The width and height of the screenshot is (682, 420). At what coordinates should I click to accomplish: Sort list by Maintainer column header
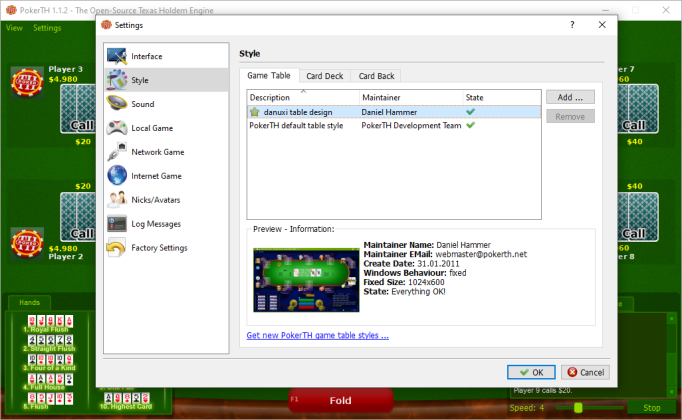(x=411, y=97)
